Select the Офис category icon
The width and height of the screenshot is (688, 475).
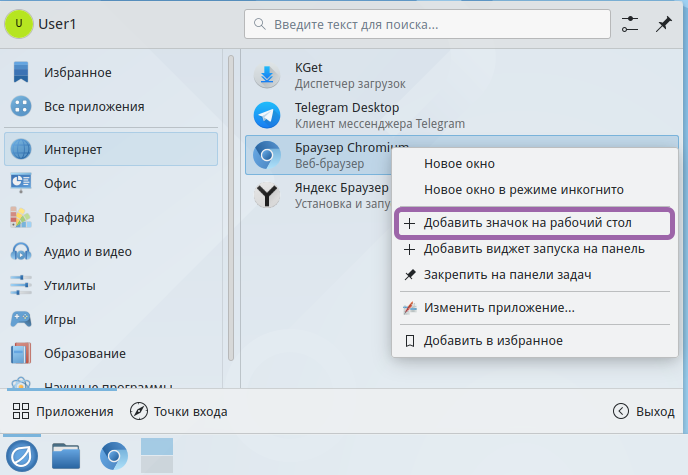pos(21,183)
